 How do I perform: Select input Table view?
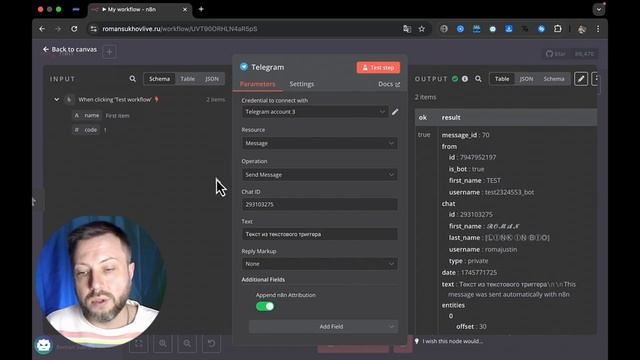[188, 79]
